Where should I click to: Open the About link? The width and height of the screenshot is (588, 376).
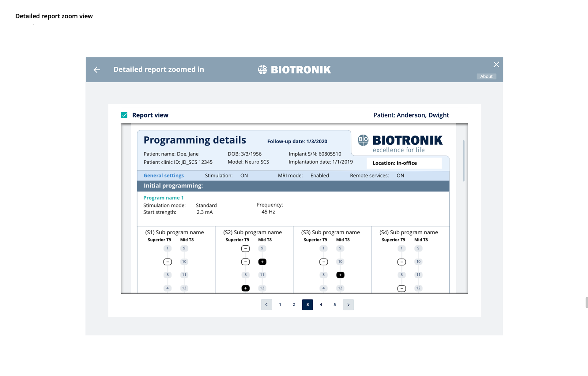(486, 76)
